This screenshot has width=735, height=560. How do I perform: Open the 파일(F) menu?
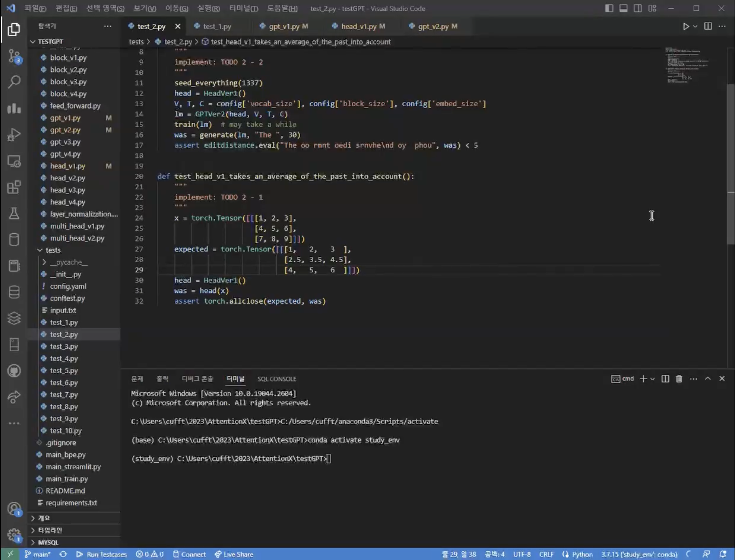[x=35, y=8]
